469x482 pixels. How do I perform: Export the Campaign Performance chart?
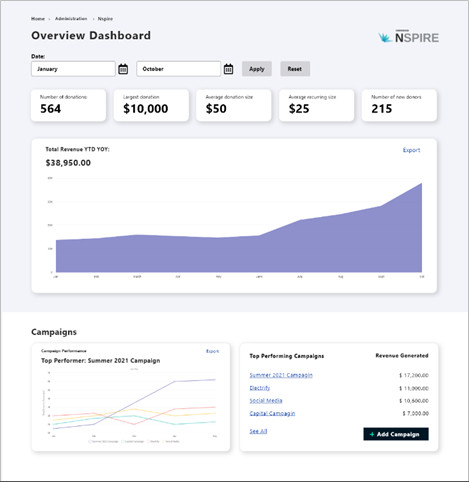(212, 351)
